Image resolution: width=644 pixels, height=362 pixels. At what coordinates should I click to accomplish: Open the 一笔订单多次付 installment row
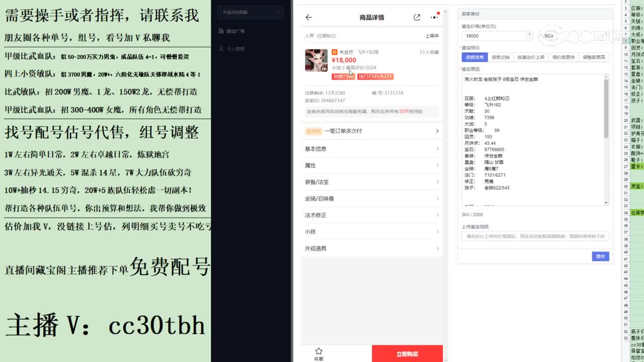pyautogui.click(x=371, y=131)
